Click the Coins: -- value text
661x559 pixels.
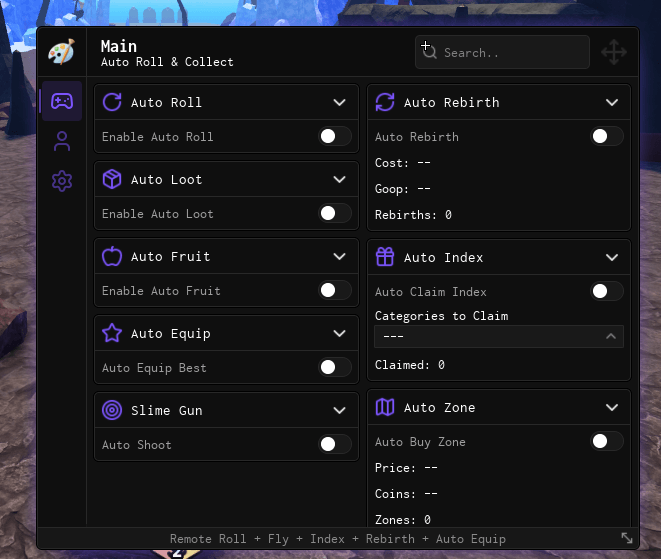[x=406, y=494]
